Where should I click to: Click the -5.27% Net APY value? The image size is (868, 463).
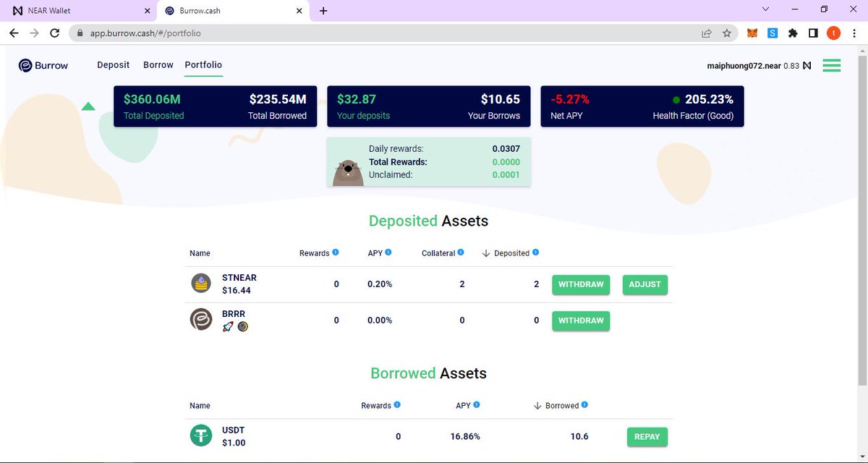click(570, 99)
